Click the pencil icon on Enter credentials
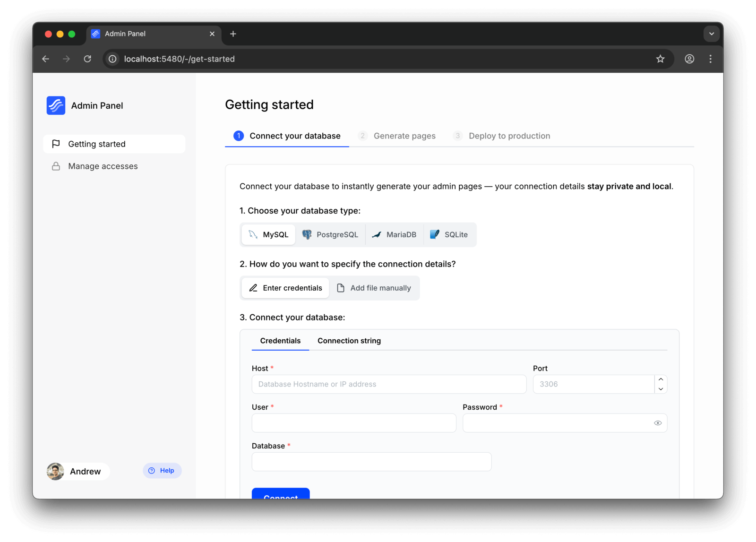Viewport: 756px width, 542px height. point(253,288)
